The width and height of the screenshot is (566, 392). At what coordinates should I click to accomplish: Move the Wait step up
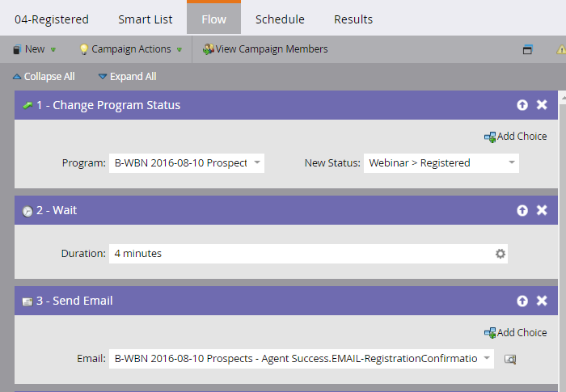[522, 210]
